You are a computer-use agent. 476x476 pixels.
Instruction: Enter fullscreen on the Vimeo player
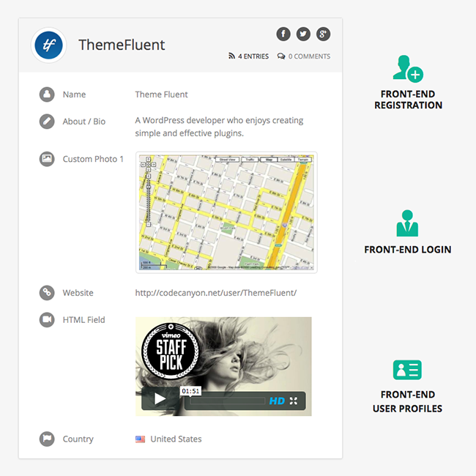tap(294, 401)
